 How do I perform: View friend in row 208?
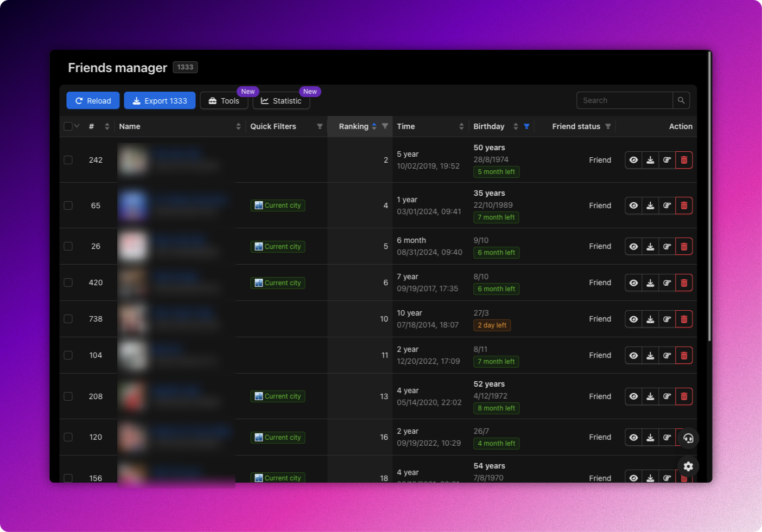click(633, 396)
